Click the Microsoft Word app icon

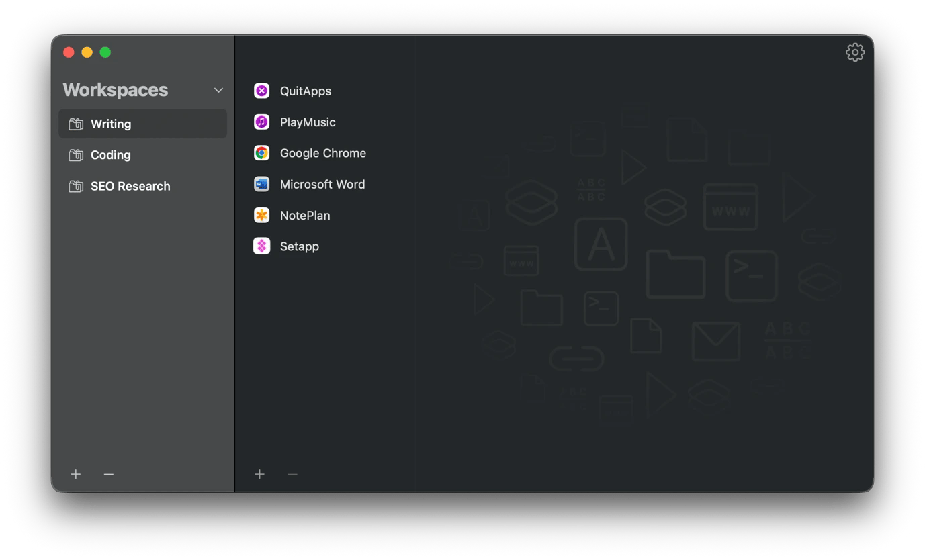[261, 184]
